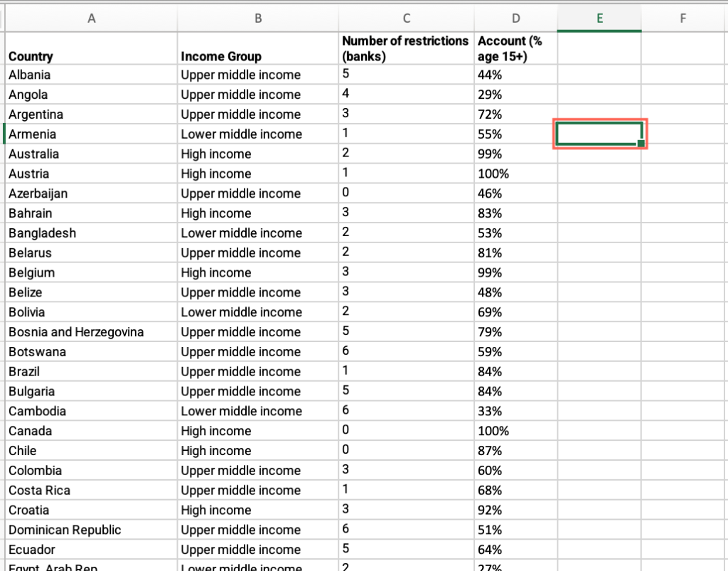Click Albania's 'Upper middle income' cell
The width and height of the screenshot is (728, 571).
pyautogui.click(x=257, y=75)
